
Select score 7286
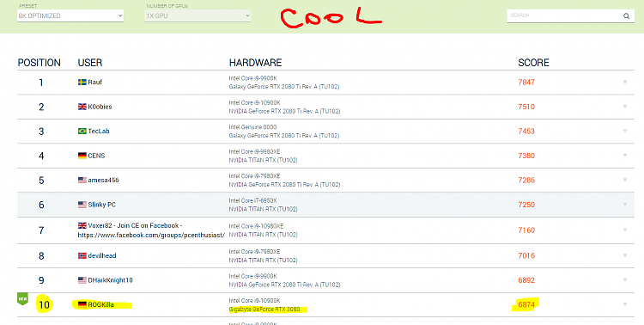[526, 180]
